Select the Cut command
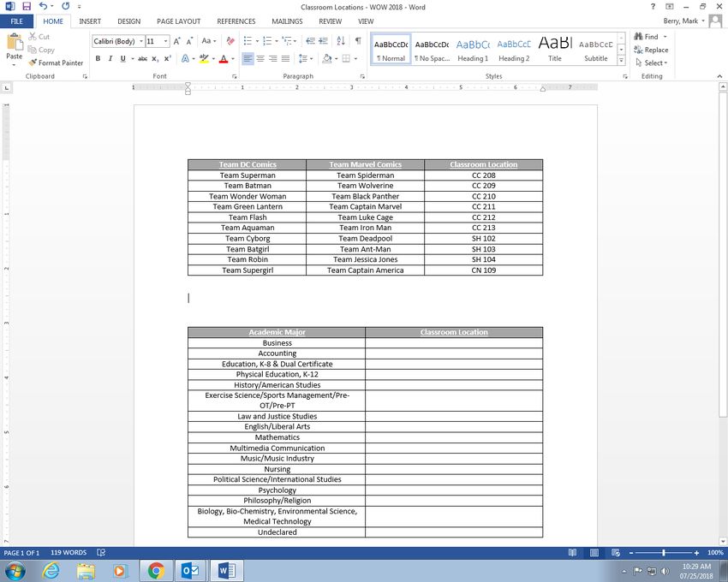Image resolution: width=728 pixels, height=582 pixels. [x=39, y=37]
